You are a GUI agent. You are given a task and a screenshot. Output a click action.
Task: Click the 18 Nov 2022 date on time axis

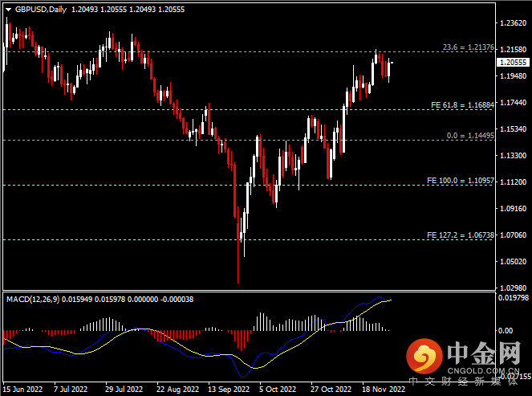pos(383,390)
